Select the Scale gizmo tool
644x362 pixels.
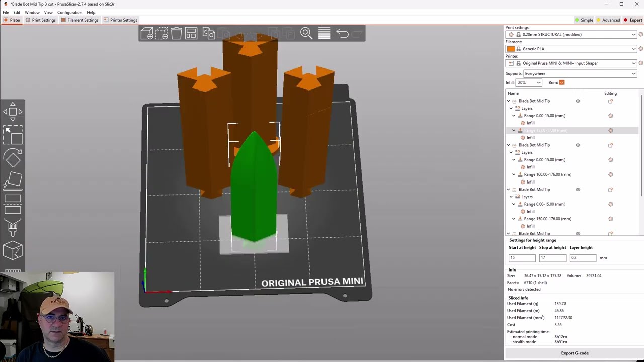click(13, 136)
